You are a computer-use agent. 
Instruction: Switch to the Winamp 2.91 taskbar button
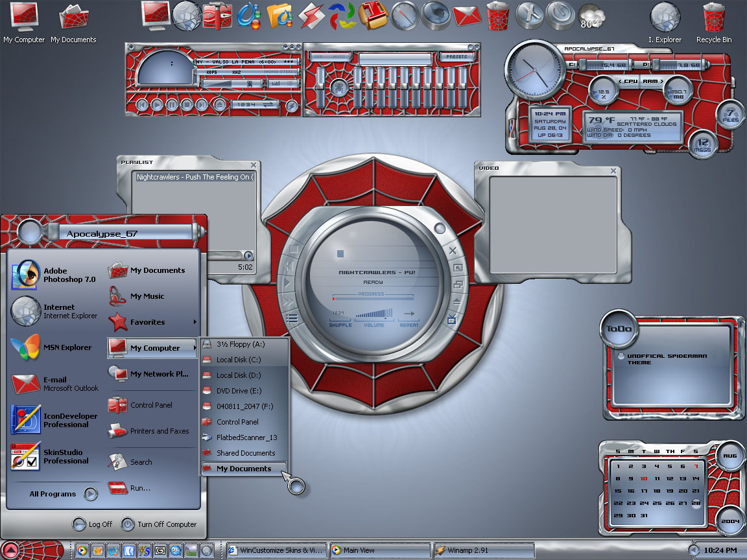tap(484, 550)
